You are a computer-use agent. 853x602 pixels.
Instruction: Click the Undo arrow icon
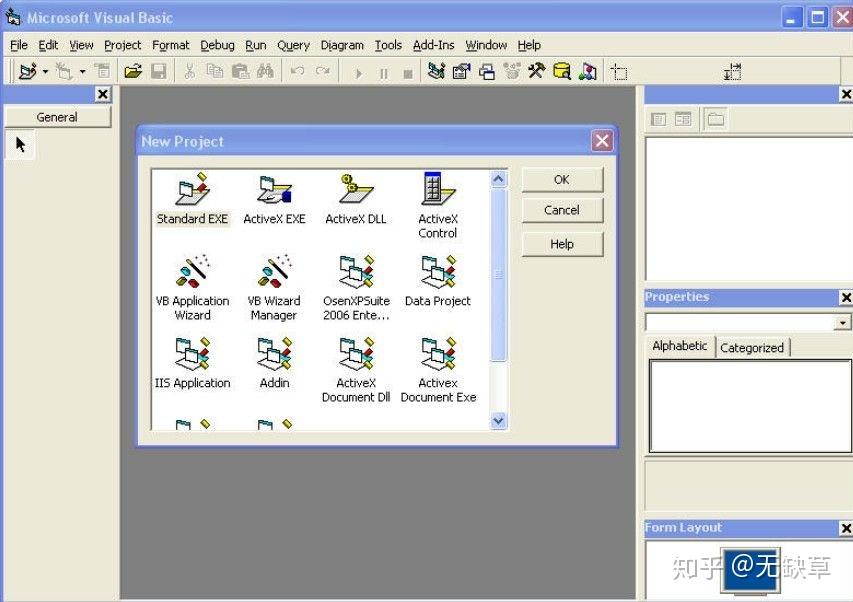pos(297,71)
